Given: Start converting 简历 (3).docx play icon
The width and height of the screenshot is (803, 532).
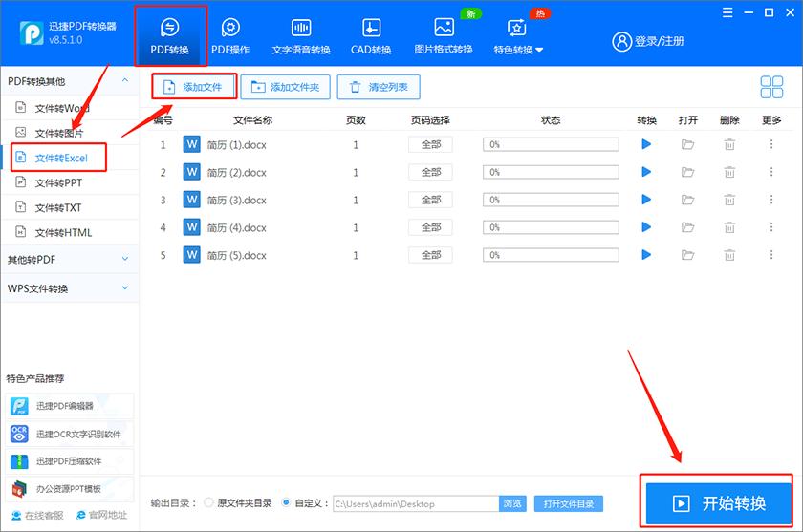Looking at the screenshot, I should click(x=646, y=200).
